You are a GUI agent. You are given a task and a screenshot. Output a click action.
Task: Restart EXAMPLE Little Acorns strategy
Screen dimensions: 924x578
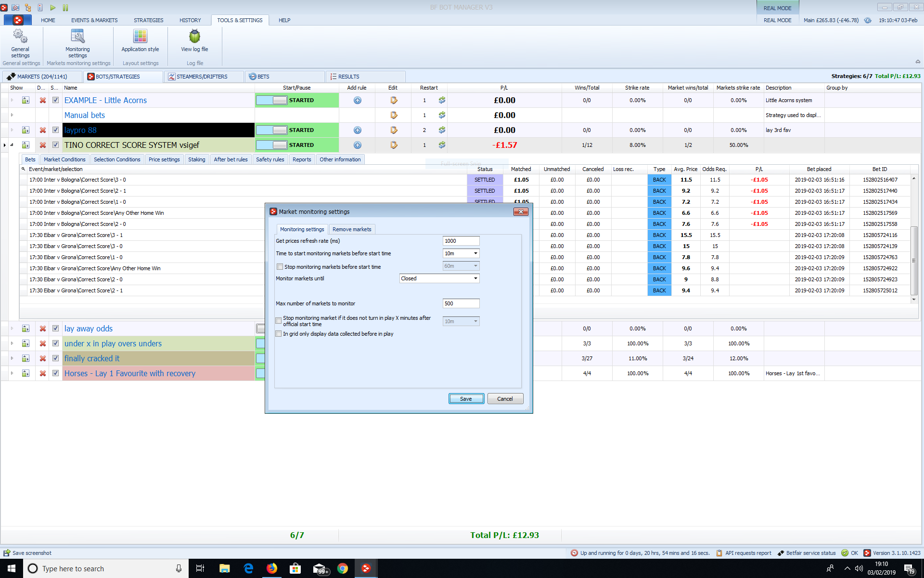[442, 100]
